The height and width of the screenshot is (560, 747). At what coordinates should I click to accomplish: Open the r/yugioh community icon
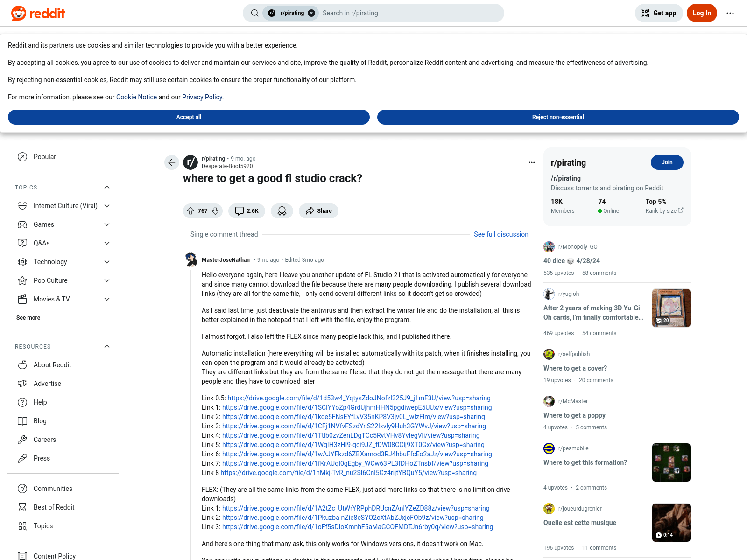pos(549,294)
